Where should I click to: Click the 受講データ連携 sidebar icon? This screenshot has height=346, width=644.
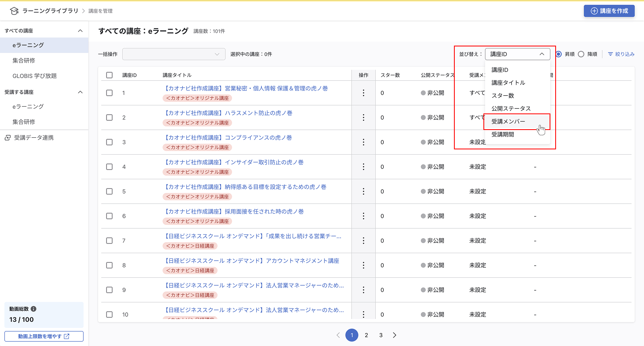(8, 138)
